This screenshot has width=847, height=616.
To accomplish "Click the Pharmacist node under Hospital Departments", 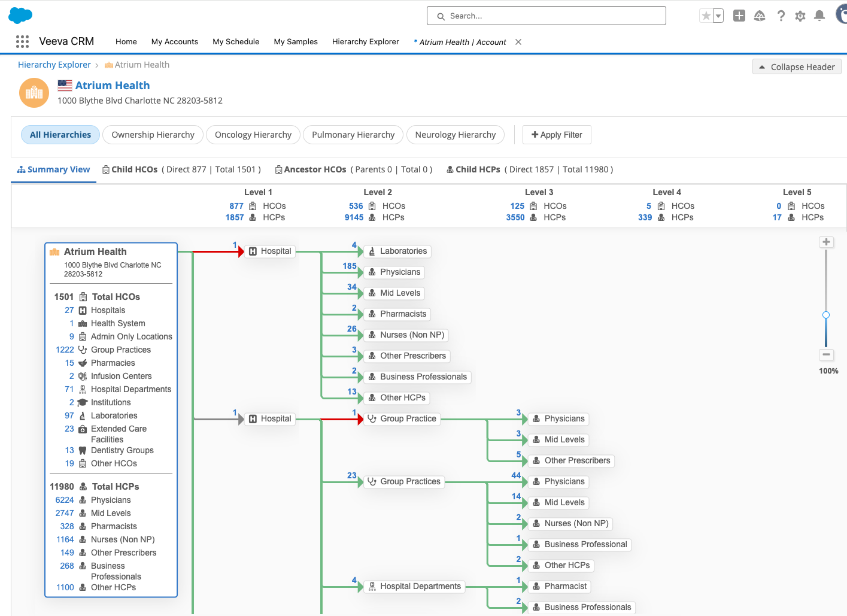I will coord(560,587).
